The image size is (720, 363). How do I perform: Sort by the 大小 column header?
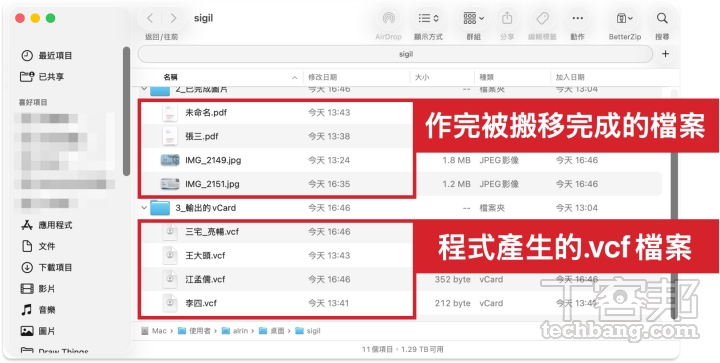click(422, 78)
